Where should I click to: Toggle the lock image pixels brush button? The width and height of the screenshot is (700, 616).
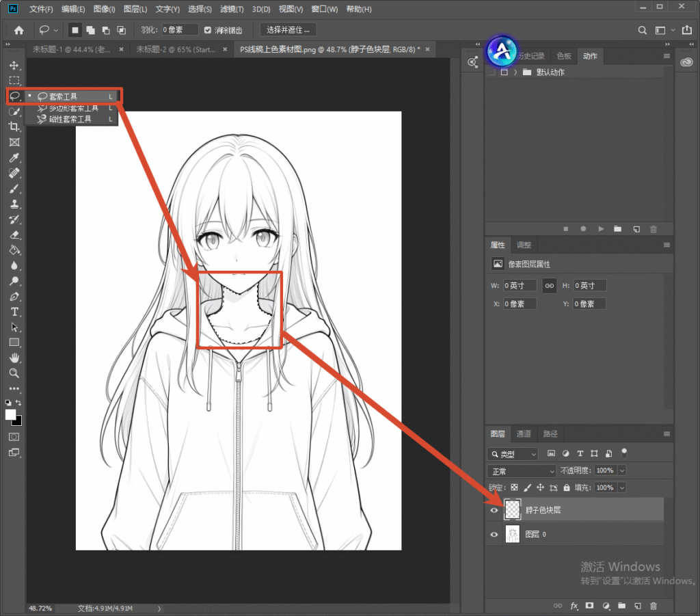[x=527, y=487]
